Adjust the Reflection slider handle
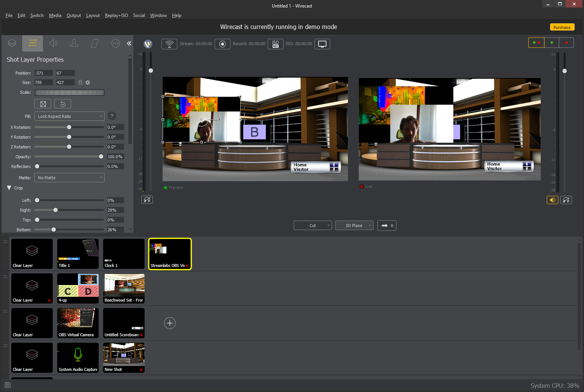Image resolution: width=584 pixels, height=392 pixels. click(x=37, y=166)
